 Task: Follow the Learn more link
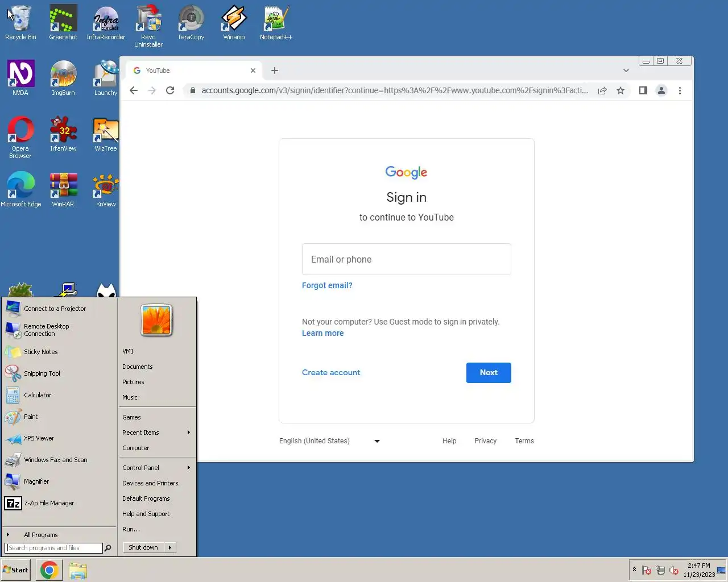322,333
